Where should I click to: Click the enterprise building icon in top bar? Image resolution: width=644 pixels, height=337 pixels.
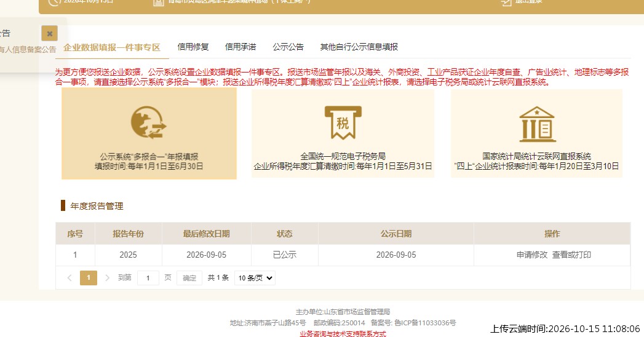(159, 2)
